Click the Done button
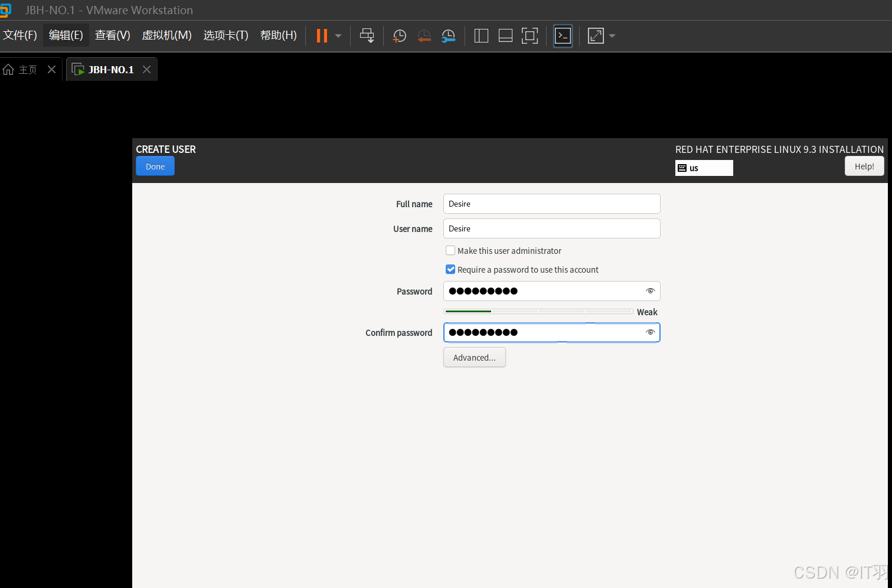892x588 pixels. click(x=155, y=166)
